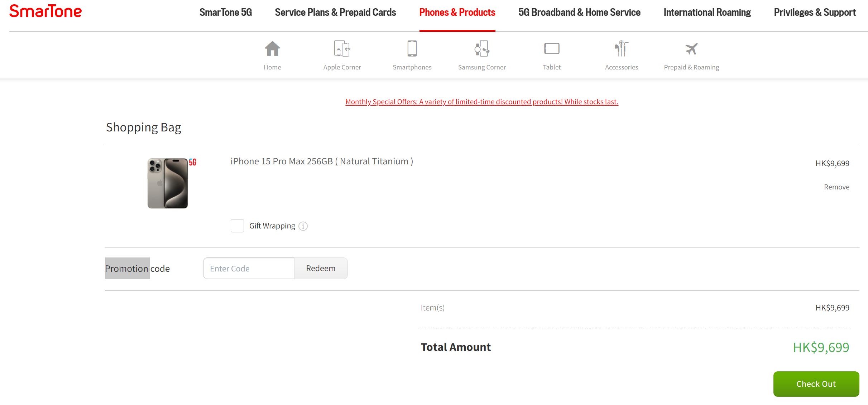Open the Accessories icon
This screenshot has width=868, height=405.
622,49
